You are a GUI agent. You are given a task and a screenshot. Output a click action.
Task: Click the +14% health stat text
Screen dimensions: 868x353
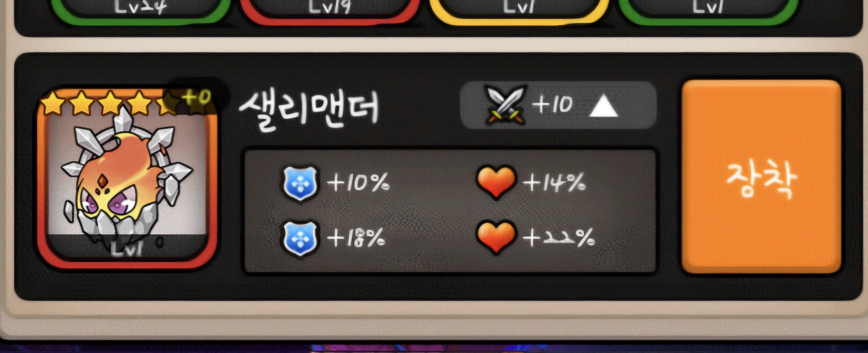click(554, 183)
